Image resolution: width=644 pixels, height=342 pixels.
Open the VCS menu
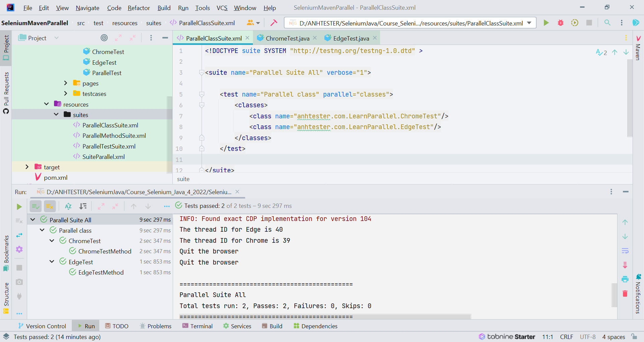click(x=222, y=8)
